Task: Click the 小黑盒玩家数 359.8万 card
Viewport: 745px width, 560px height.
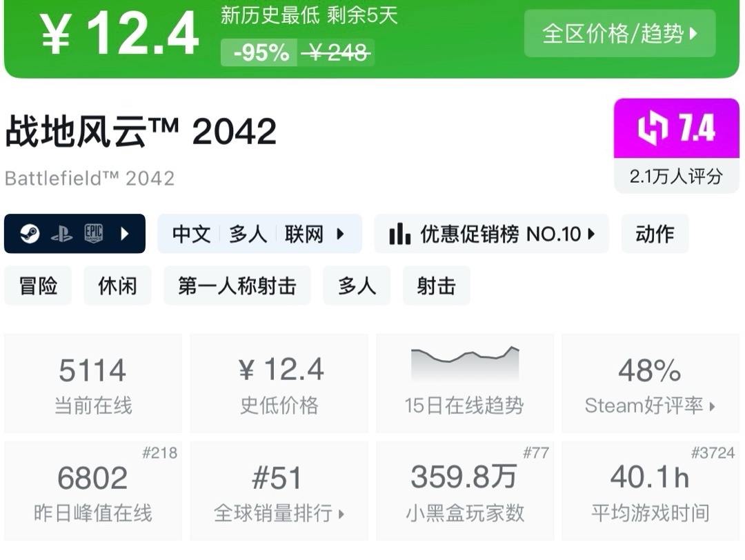Action: click(x=464, y=490)
